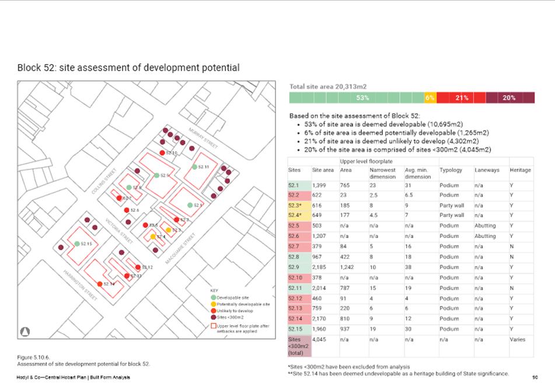This screenshot has height=392, width=555.
Task: Click the 'Heritage' column header
Action: coord(521,170)
